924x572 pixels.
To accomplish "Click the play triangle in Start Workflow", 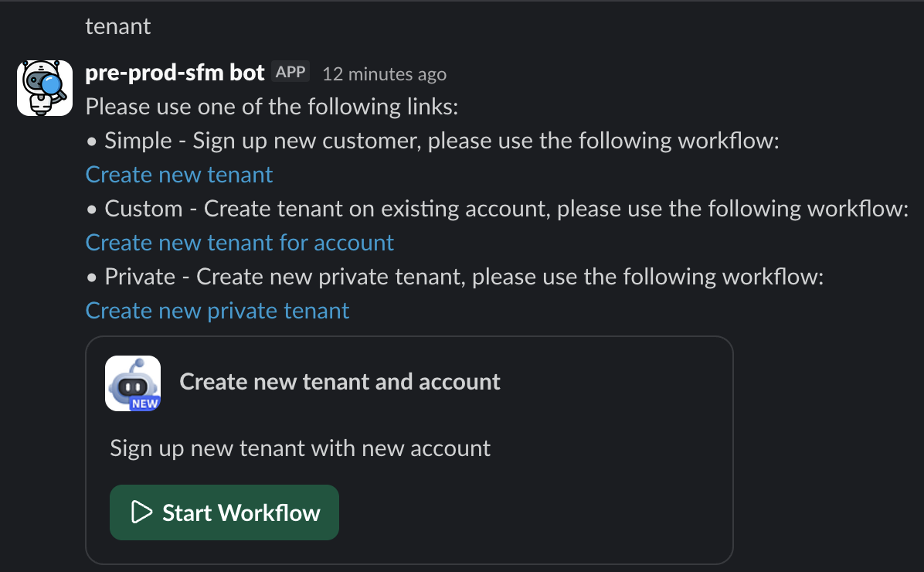I will coord(141,512).
